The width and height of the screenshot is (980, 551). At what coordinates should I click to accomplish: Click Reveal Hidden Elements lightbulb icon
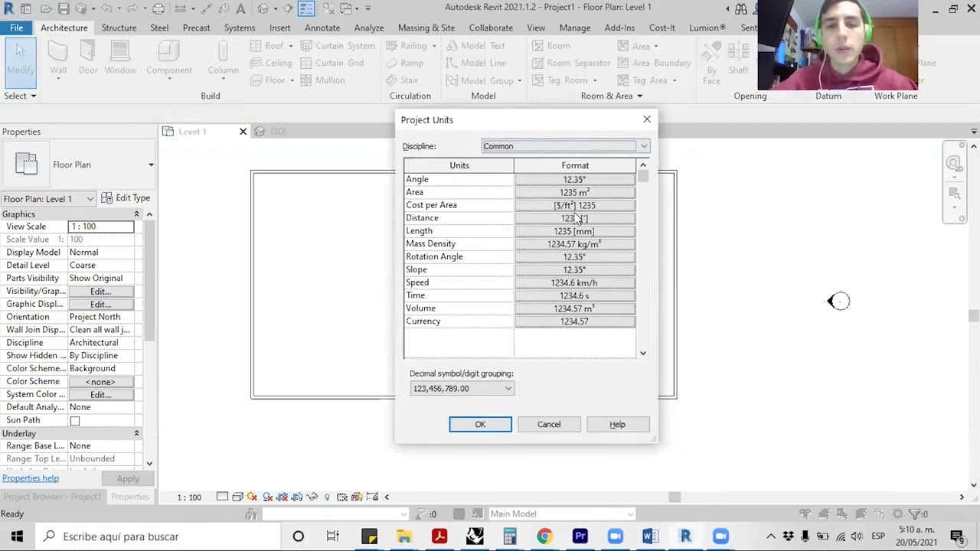(x=327, y=497)
